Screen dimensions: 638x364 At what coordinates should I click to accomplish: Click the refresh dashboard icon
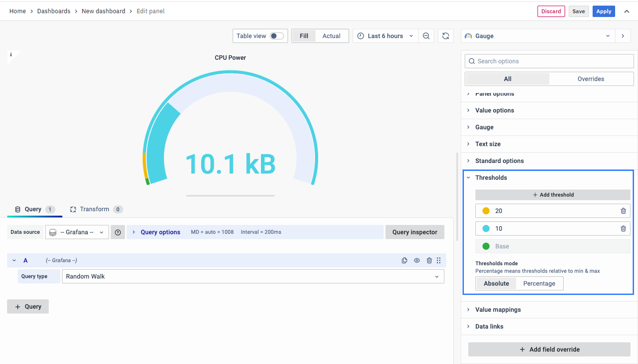pos(446,36)
